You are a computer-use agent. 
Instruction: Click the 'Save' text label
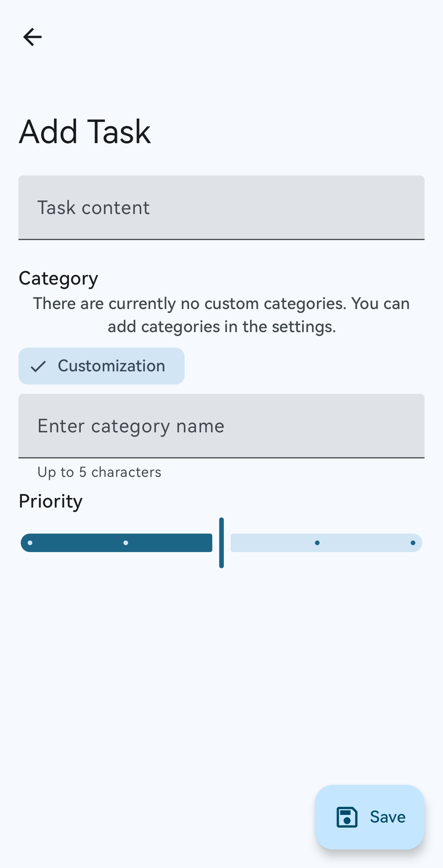[387, 817]
